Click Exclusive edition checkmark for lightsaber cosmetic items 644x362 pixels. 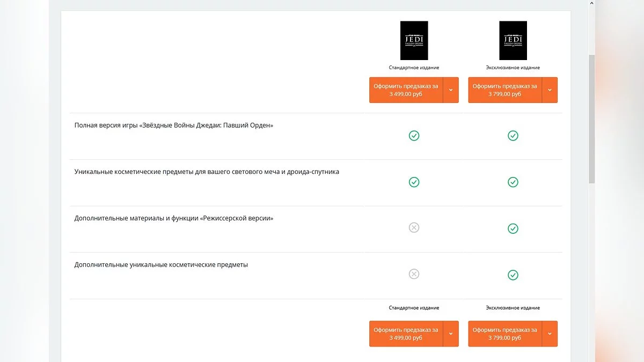(x=513, y=182)
